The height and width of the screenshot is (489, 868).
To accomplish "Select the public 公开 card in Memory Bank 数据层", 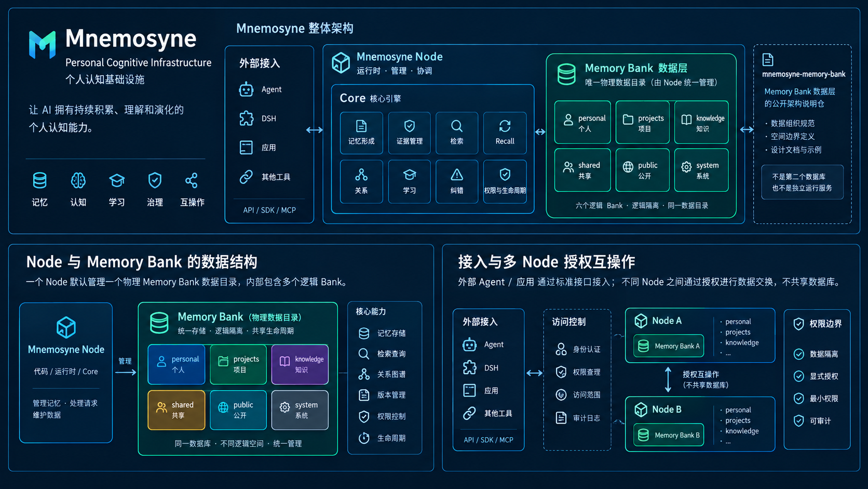I will click(643, 170).
